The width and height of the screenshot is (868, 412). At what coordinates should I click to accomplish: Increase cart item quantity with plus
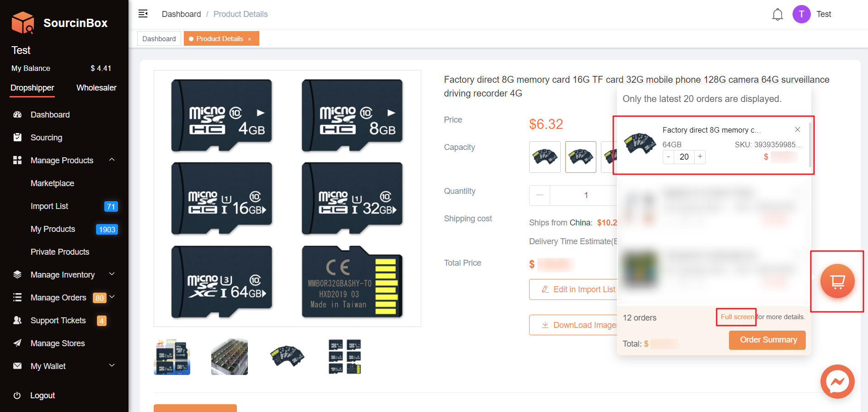pyautogui.click(x=700, y=157)
